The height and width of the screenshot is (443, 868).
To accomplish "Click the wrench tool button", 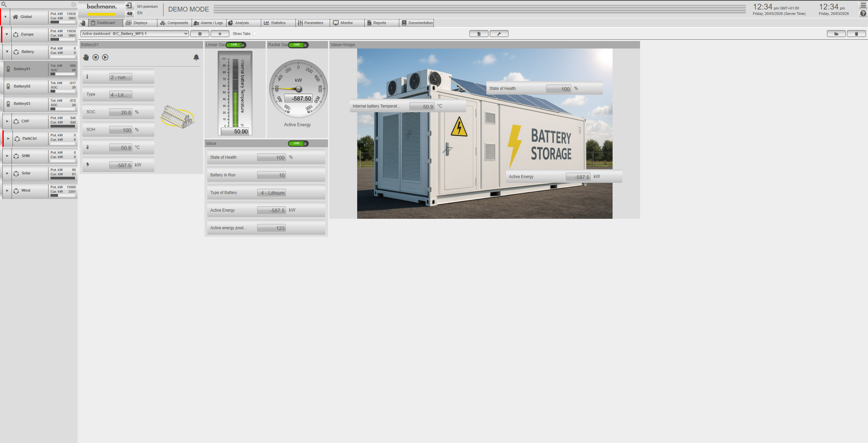I will (x=499, y=34).
